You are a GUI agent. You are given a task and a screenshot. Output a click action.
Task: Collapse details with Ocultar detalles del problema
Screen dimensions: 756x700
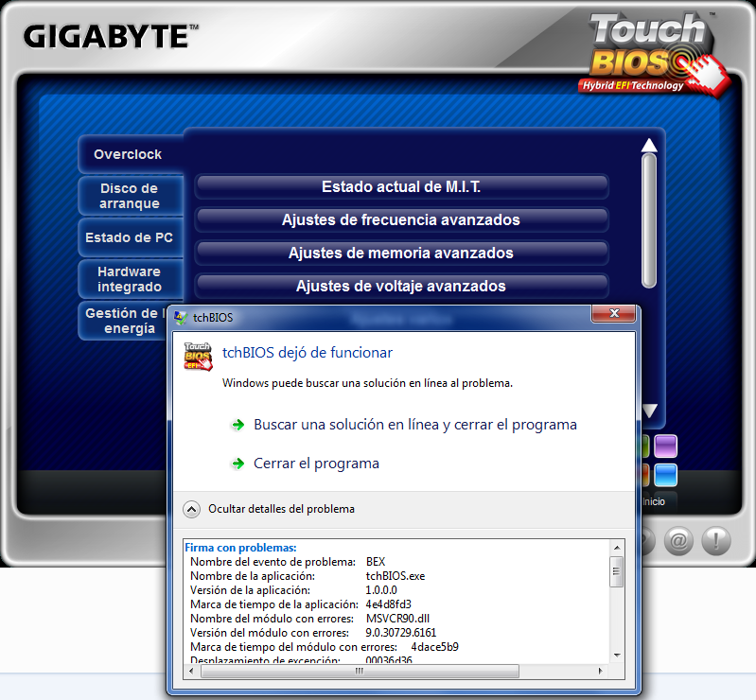point(192,509)
